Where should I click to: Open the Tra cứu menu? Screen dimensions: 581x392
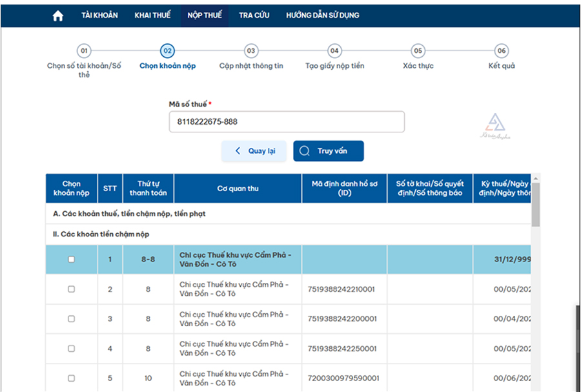point(254,15)
